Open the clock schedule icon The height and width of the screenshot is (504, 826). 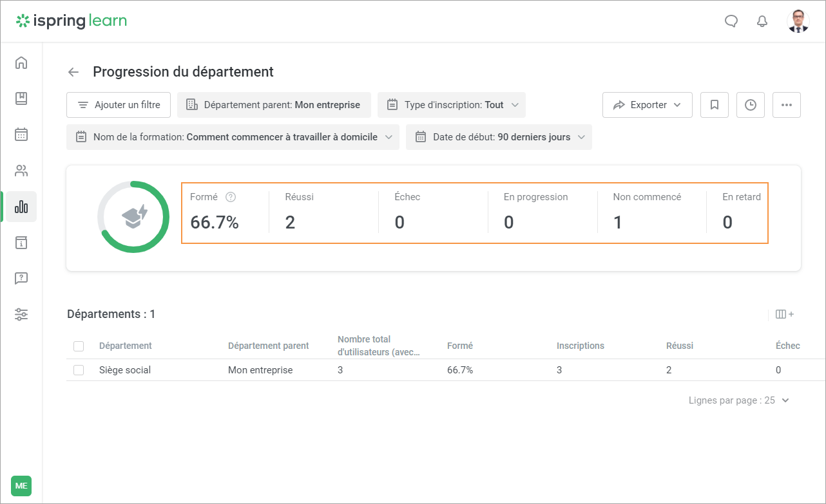pos(751,105)
